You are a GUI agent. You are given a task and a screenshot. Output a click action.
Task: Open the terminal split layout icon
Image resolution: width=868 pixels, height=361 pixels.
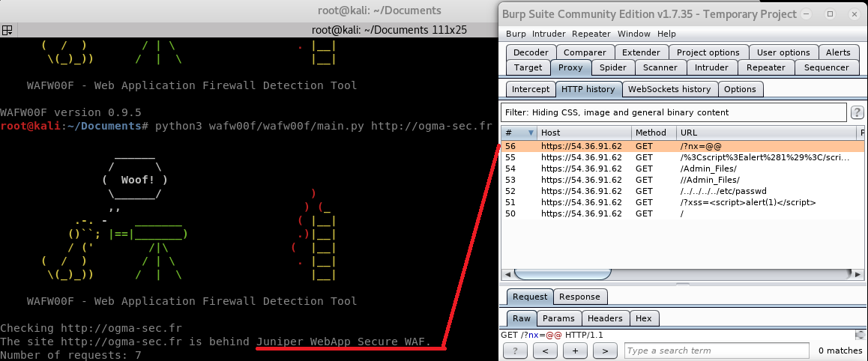coord(7,30)
